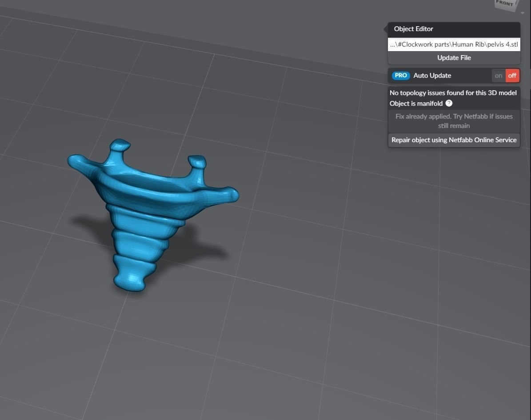Click the Object Editor panel header

click(454, 29)
